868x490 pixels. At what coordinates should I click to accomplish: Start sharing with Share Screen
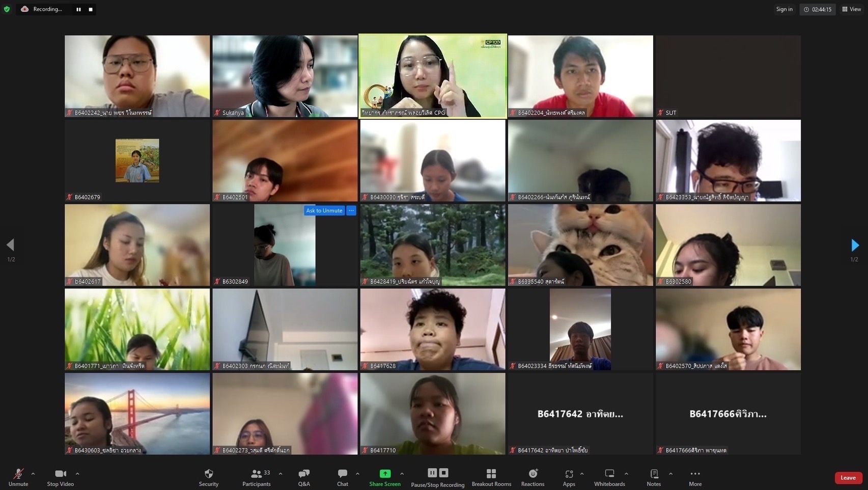pos(385,477)
